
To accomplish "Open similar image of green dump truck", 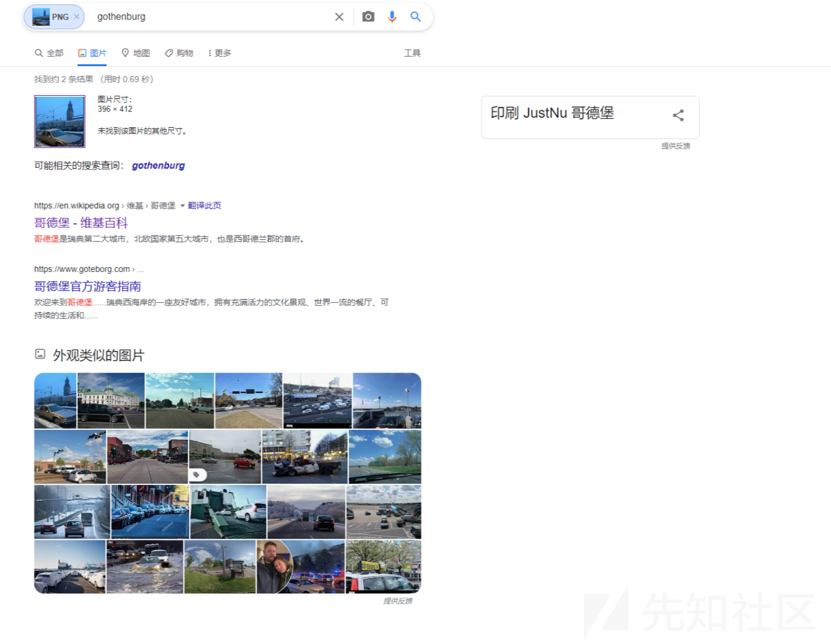I will click(x=229, y=512).
